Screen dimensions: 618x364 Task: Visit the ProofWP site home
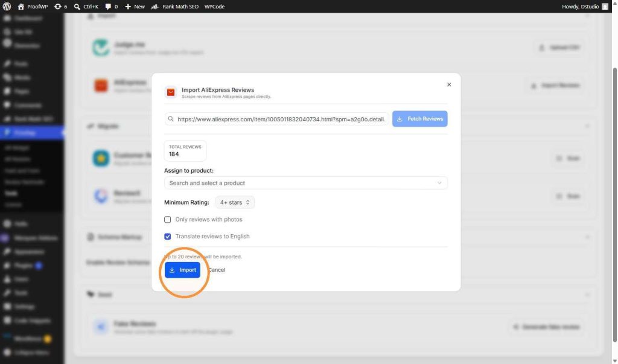33,6
